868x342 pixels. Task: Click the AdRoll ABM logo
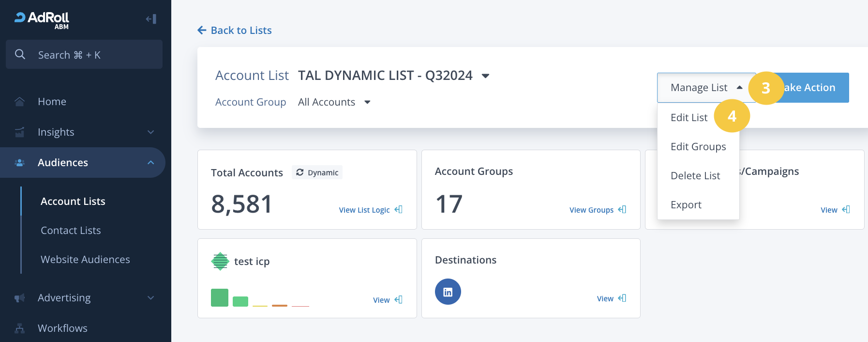42,20
